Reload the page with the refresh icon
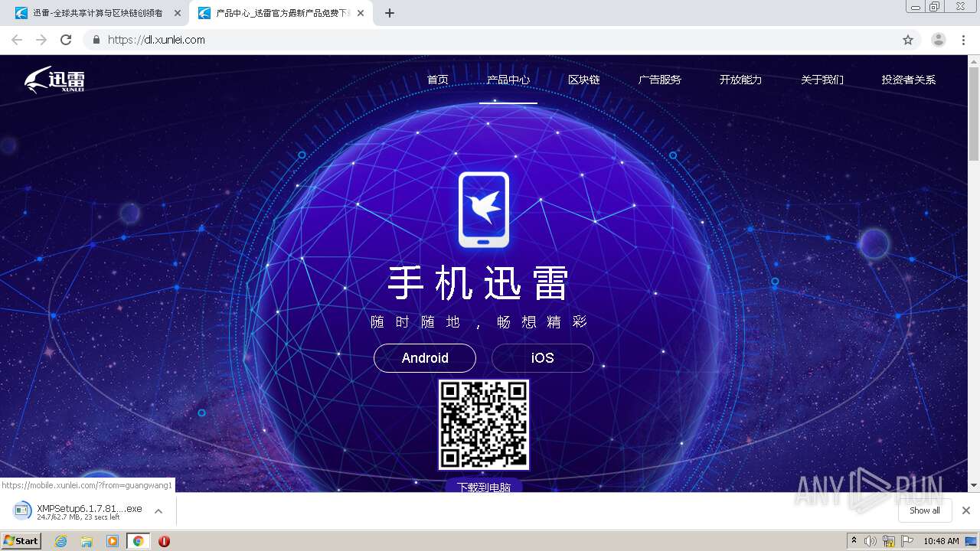This screenshot has width=980, height=551. coord(66,40)
